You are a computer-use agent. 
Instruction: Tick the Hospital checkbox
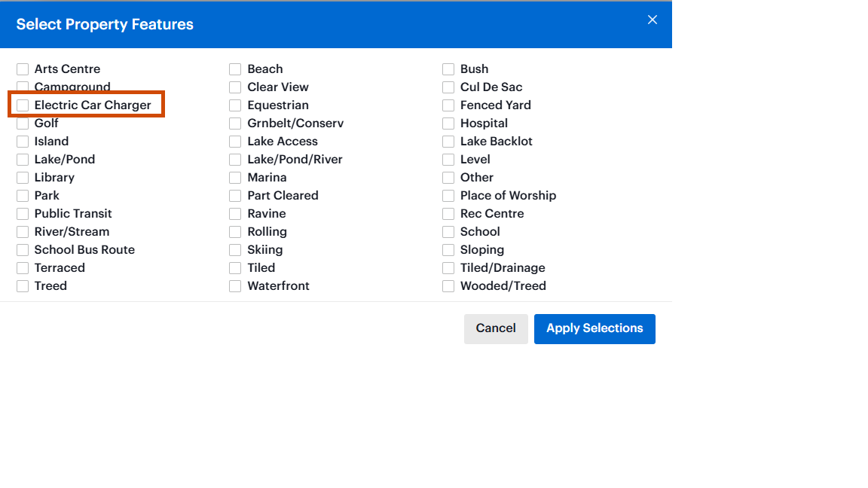pos(448,124)
